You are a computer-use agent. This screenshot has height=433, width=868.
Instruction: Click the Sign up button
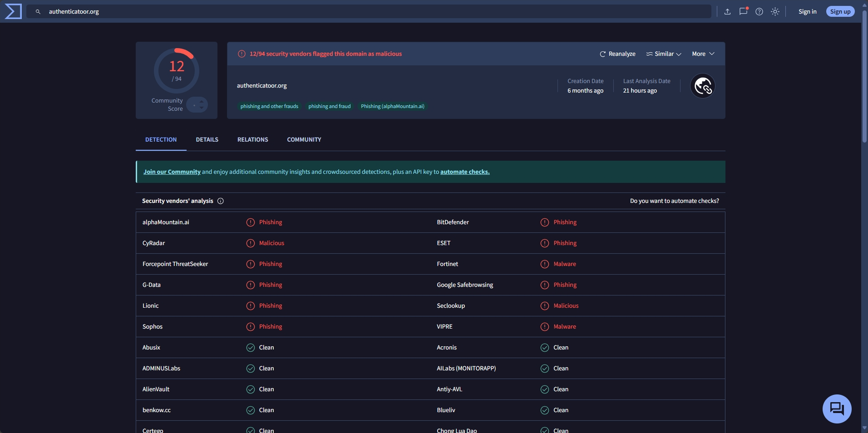tap(840, 12)
